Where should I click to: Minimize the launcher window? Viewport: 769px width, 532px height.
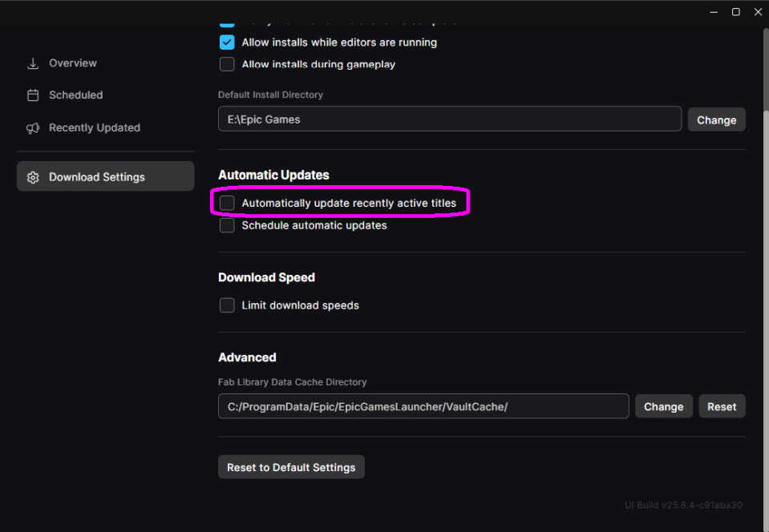click(x=714, y=12)
